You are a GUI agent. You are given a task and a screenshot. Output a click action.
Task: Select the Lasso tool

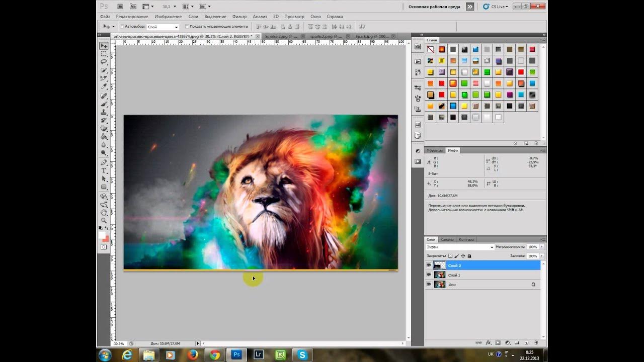(x=104, y=62)
